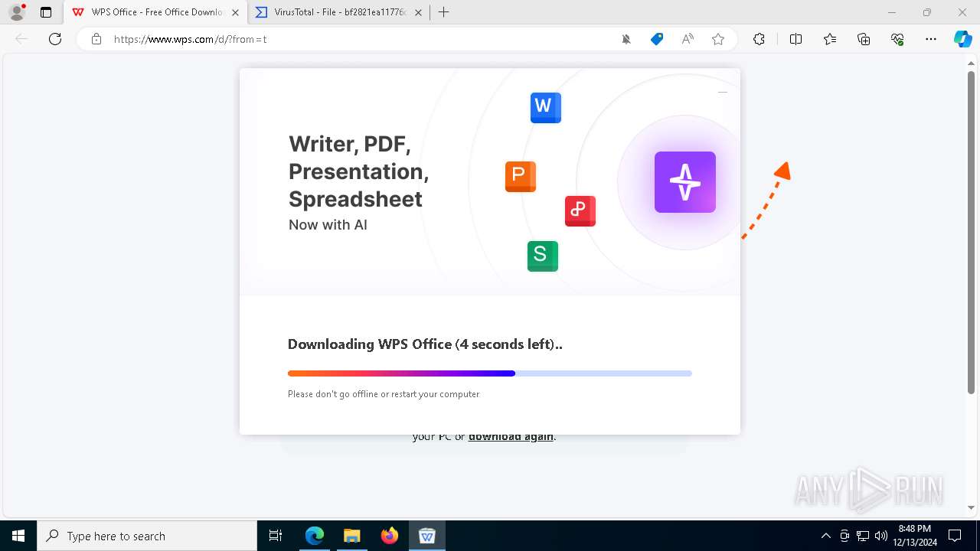Open the notification center icon
The width and height of the screenshot is (980, 551).
955,536
